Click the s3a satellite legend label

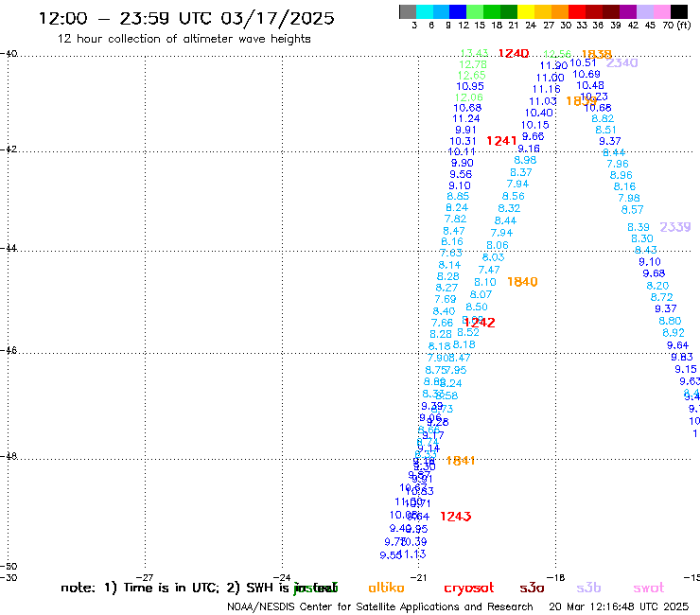(x=532, y=588)
